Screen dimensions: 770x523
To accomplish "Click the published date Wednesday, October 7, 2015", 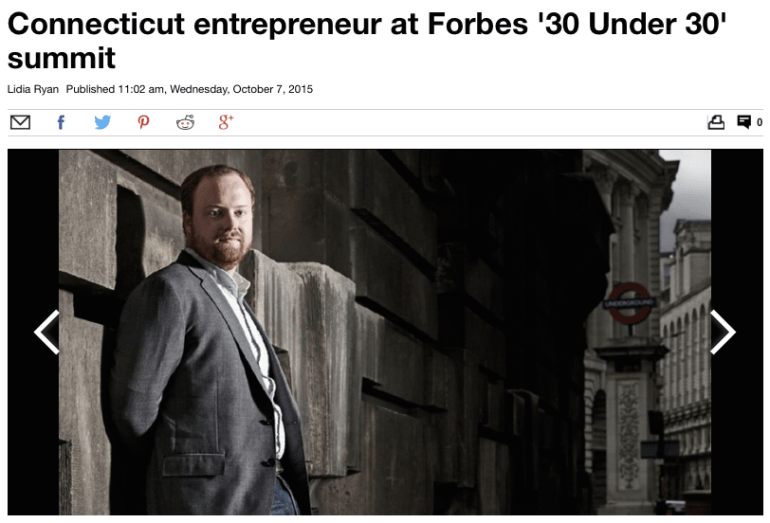I will pyautogui.click(x=241, y=89).
